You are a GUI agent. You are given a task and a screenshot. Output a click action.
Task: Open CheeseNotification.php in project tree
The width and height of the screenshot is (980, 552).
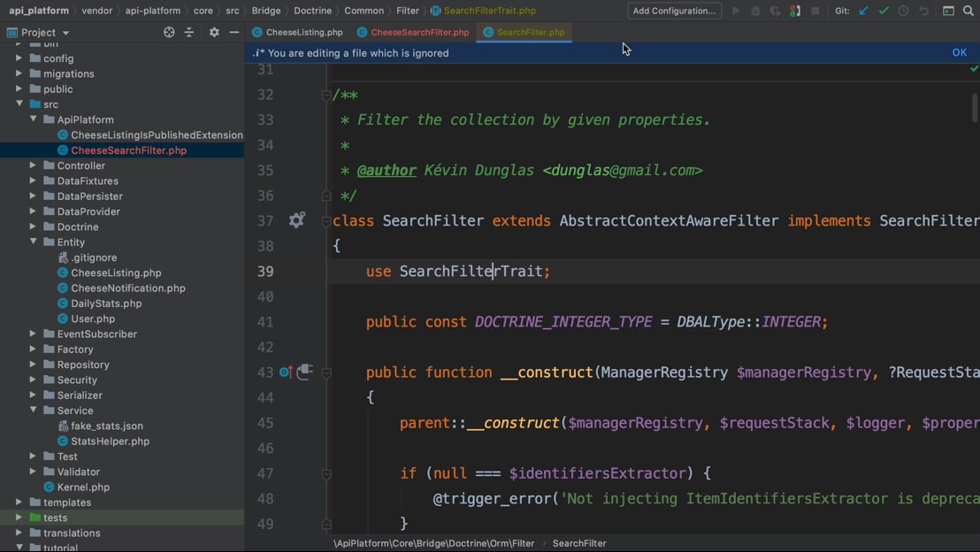pyautogui.click(x=128, y=288)
